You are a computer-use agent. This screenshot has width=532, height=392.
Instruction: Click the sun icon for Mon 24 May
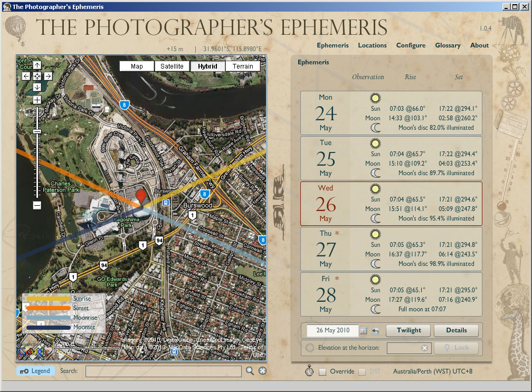coord(375,98)
